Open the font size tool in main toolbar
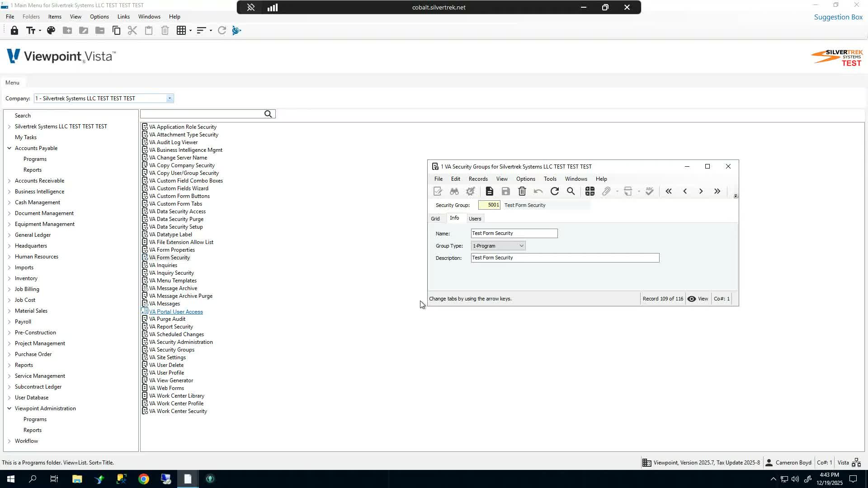868x488 pixels. pyautogui.click(x=31, y=31)
